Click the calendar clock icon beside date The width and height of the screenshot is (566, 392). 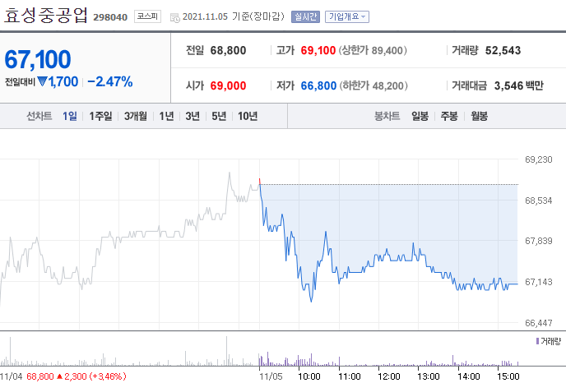click(175, 18)
